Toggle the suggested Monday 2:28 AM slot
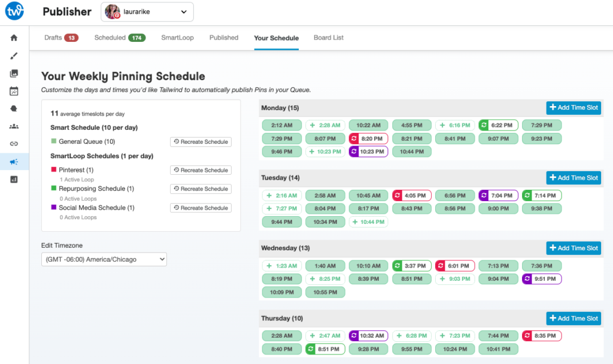This screenshot has height=364, width=613. [324, 125]
